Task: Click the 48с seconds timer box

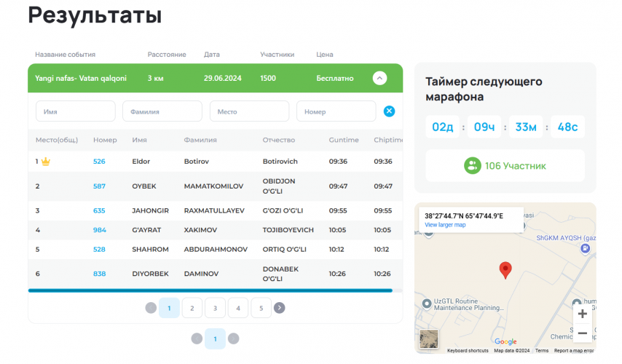Action: coord(567,127)
